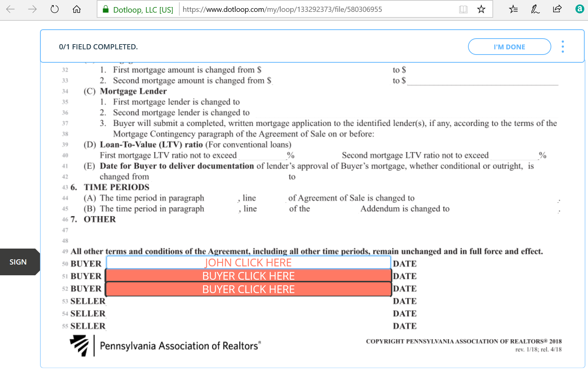Click the 'Loan-To-Value (LTV) ratio' heading
This screenshot has width=588, height=371.
point(151,145)
